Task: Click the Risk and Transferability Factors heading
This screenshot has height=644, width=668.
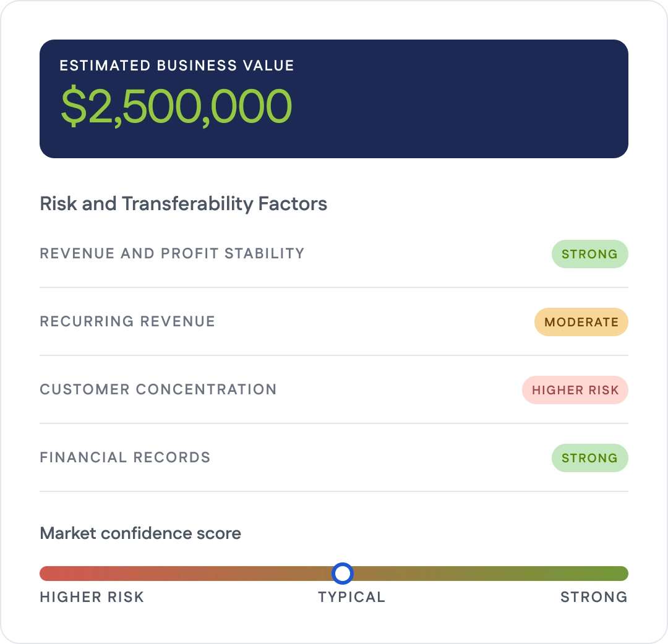Action: pyautogui.click(x=183, y=203)
